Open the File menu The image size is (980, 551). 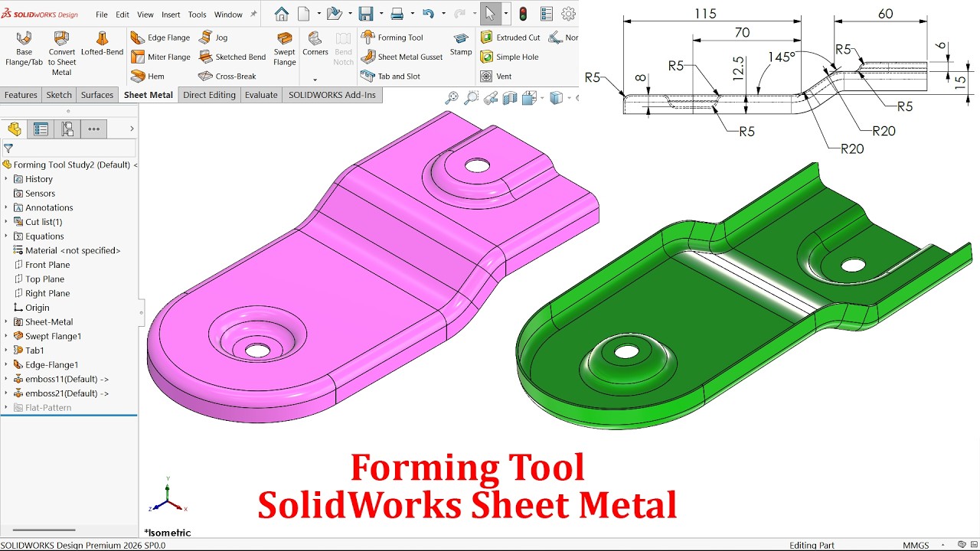tap(102, 15)
